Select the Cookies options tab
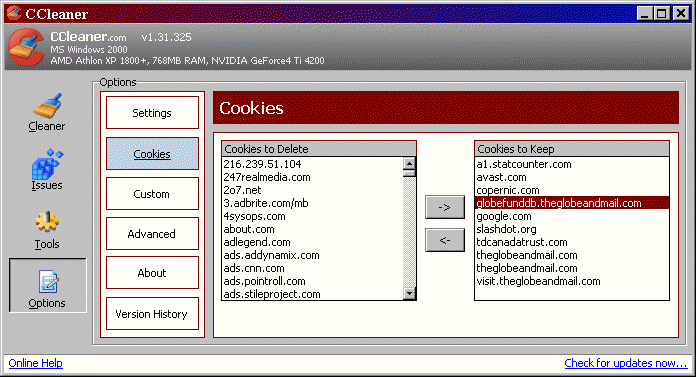696x377 pixels. (152, 154)
